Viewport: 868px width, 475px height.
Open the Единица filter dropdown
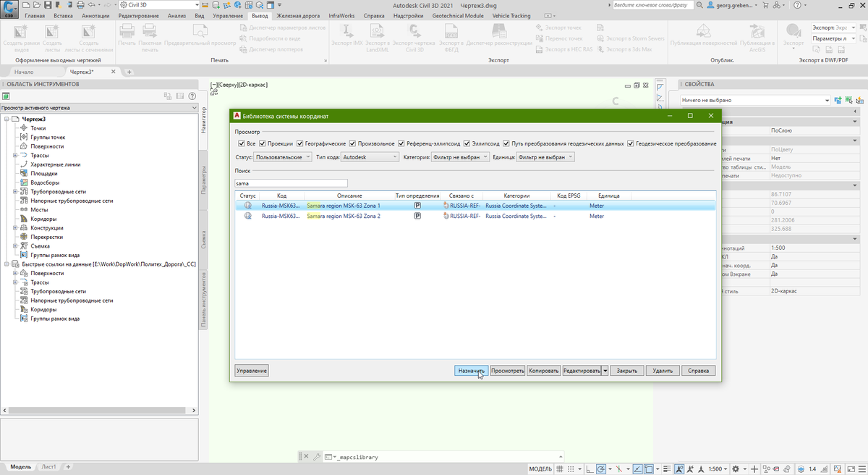pyautogui.click(x=545, y=156)
